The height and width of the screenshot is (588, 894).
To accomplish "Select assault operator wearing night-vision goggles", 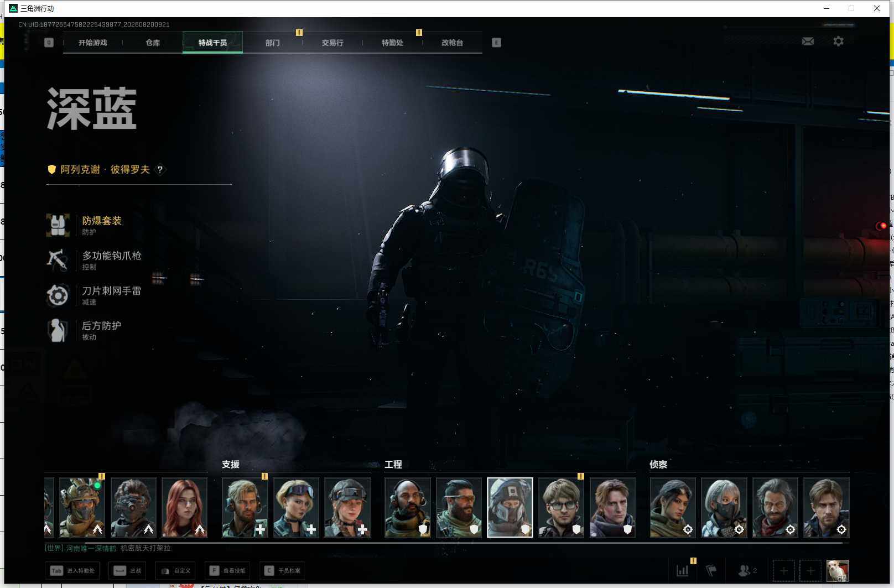I will coord(133,508).
